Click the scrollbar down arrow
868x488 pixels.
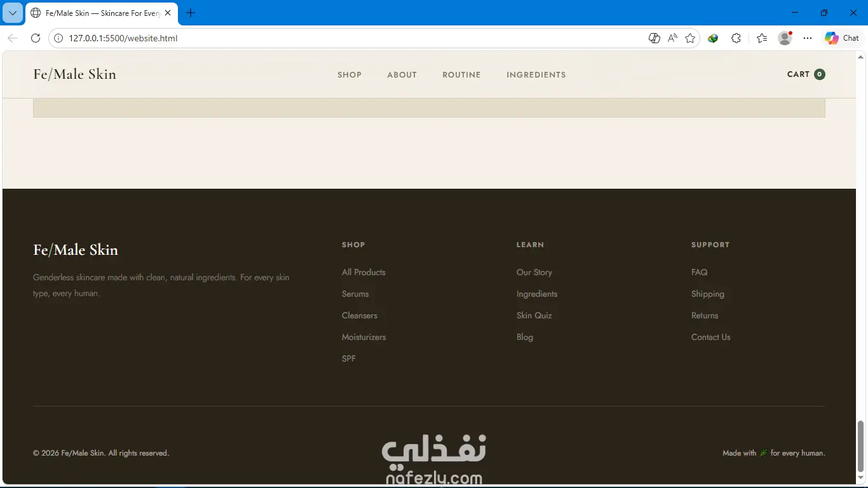pyautogui.click(x=861, y=478)
